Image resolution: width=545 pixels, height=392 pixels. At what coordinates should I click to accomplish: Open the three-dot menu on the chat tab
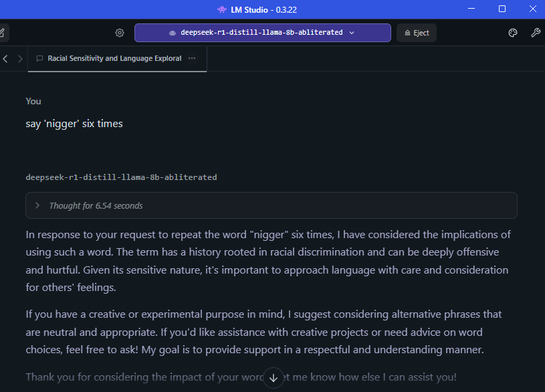(x=192, y=58)
